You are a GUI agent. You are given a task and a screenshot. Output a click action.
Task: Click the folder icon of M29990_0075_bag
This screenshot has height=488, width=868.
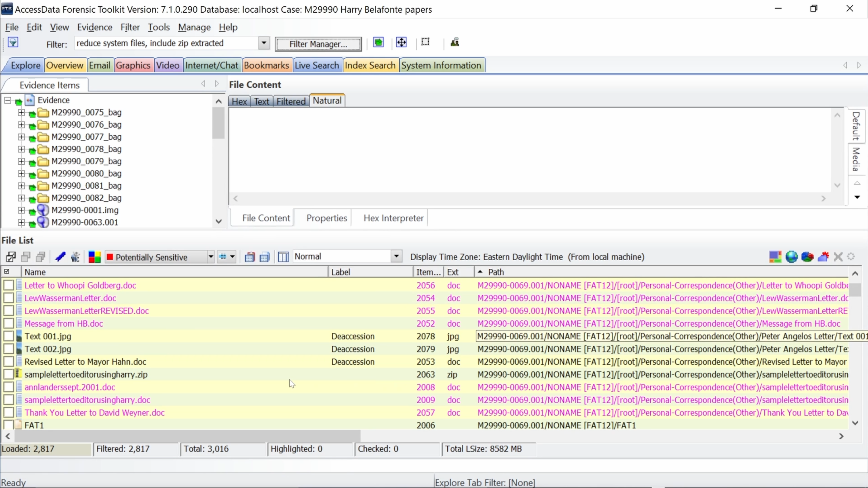(x=43, y=112)
